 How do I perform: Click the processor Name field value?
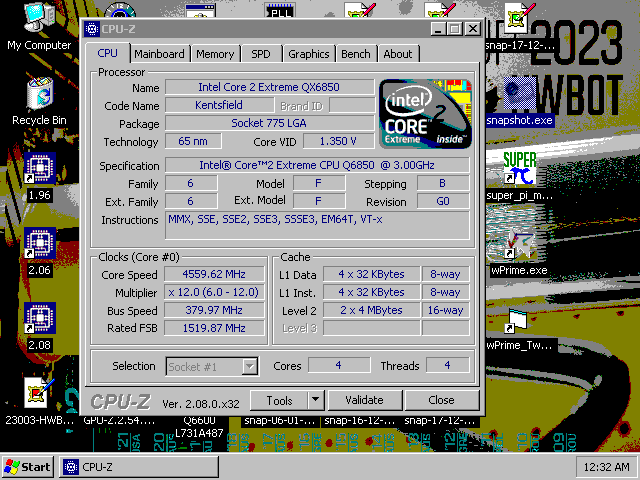(269, 87)
